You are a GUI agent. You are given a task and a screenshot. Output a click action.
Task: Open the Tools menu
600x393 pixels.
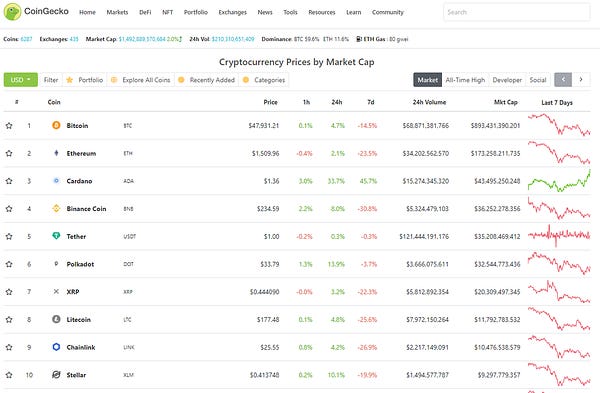tap(290, 12)
